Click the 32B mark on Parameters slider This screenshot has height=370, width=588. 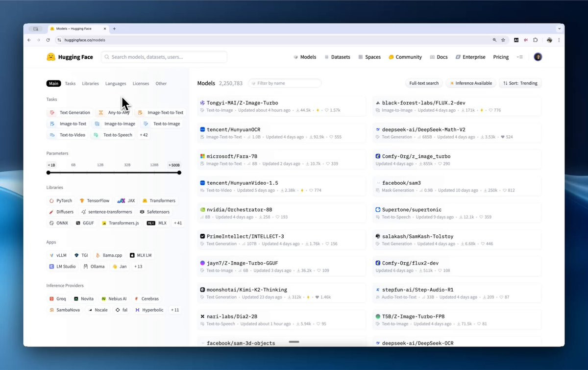(127, 165)
